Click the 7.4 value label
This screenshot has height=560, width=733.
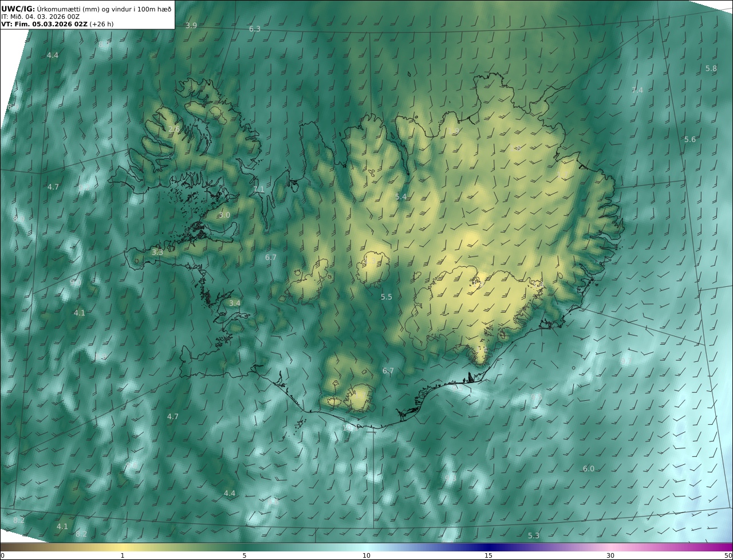tap(637, 90)
